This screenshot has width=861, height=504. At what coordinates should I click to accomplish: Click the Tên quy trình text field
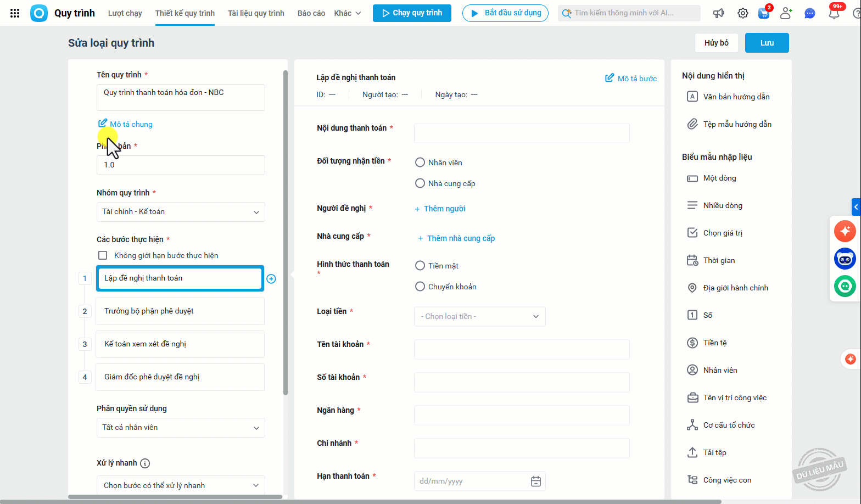point(181,97)
